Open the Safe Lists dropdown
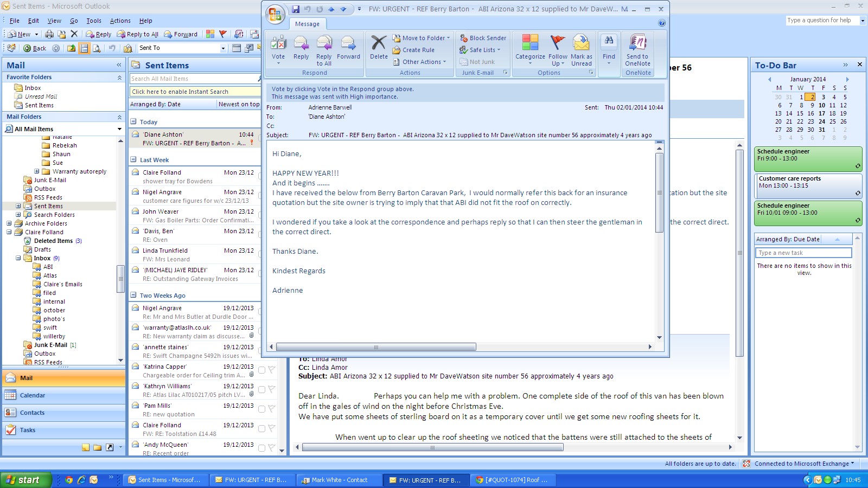 tap(499, 50)
